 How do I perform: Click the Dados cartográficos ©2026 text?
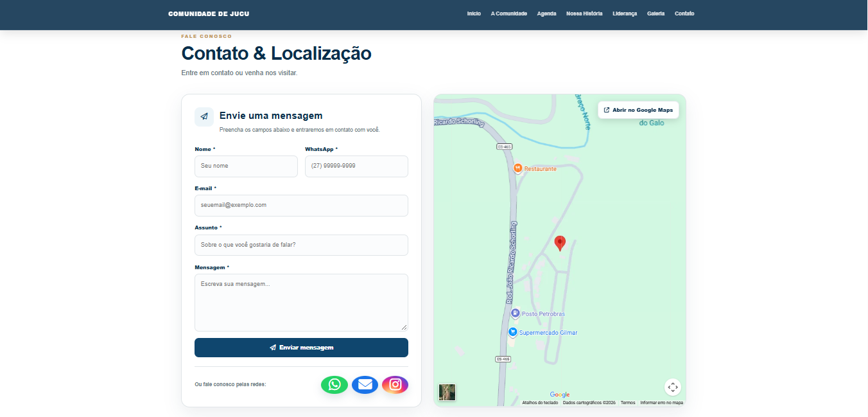589,403
